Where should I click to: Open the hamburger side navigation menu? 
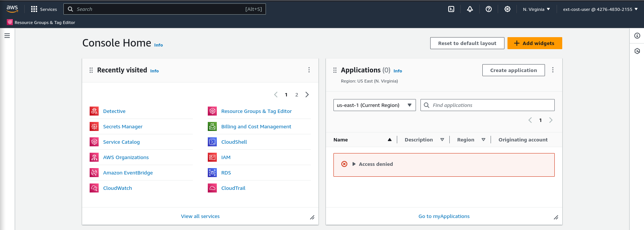[7, 36]
